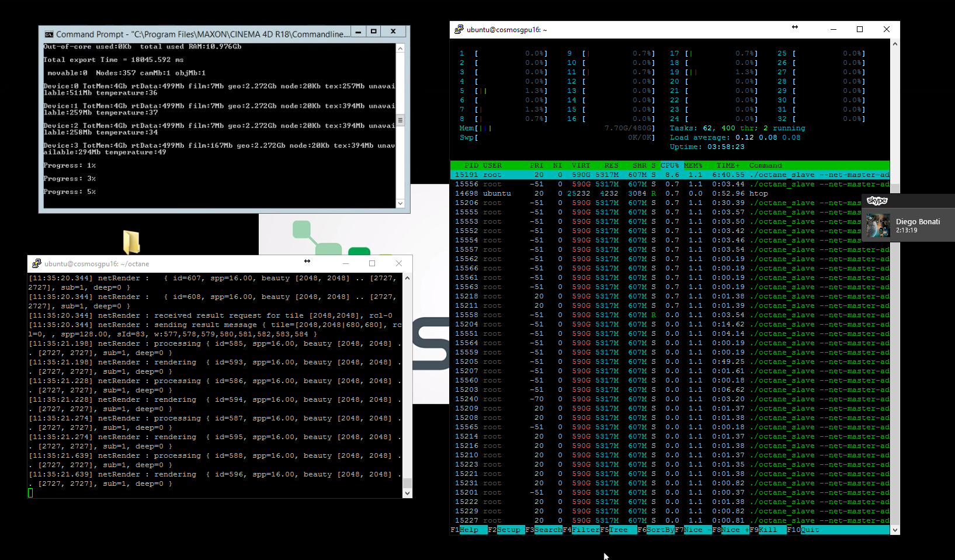Image resolution: width=955 pixels, height=560 pixels.
Task: Click F10 Quit in the htop footer
Action: [x=803, y=530]
